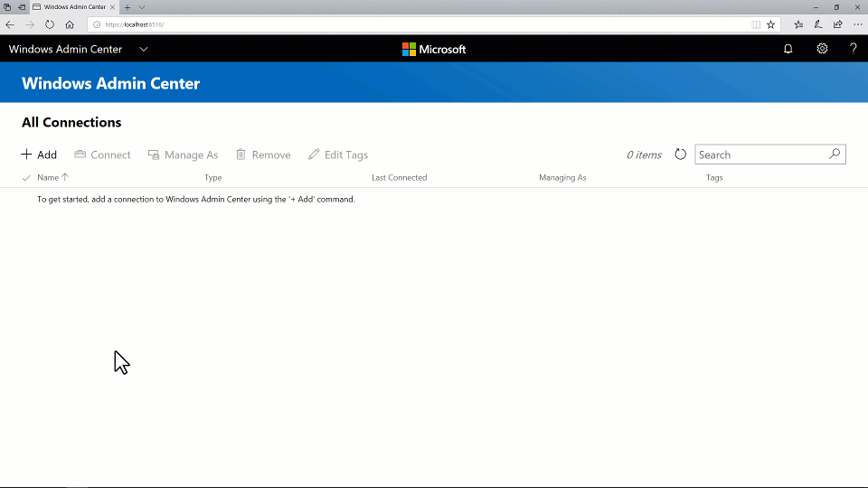Click the help question mark icon
The width and height of the screenshot is (868, 488).
click(x=853, y=49)
